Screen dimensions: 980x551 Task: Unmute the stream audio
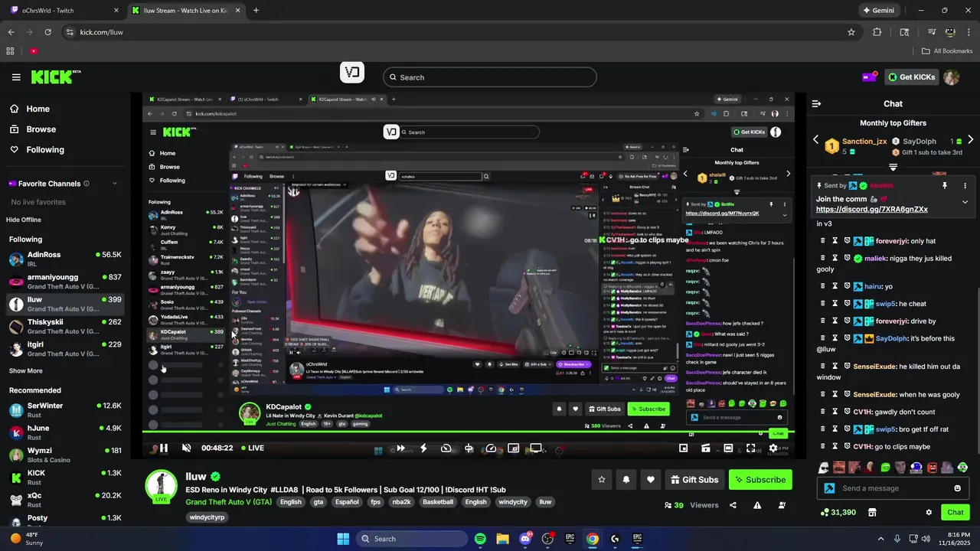tap(186, 448)
